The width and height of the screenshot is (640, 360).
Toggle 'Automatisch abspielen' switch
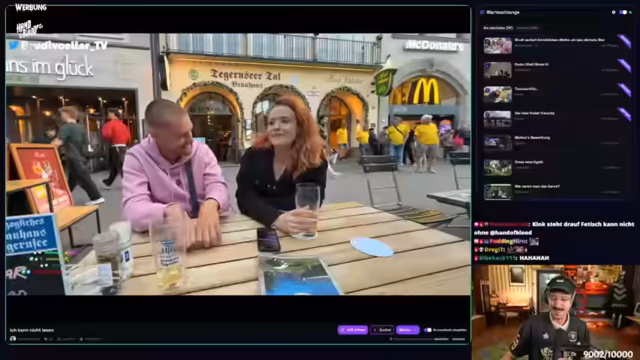[428, 330]
